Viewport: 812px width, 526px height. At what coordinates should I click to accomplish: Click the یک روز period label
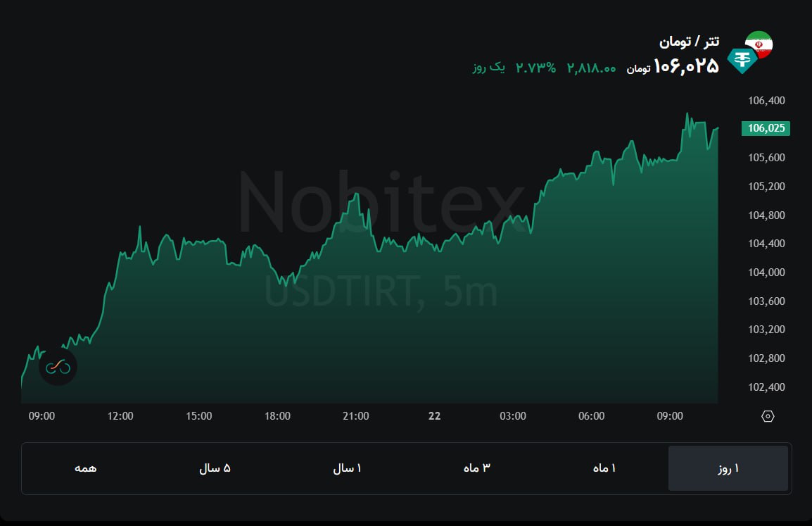[x=488, y=68]
